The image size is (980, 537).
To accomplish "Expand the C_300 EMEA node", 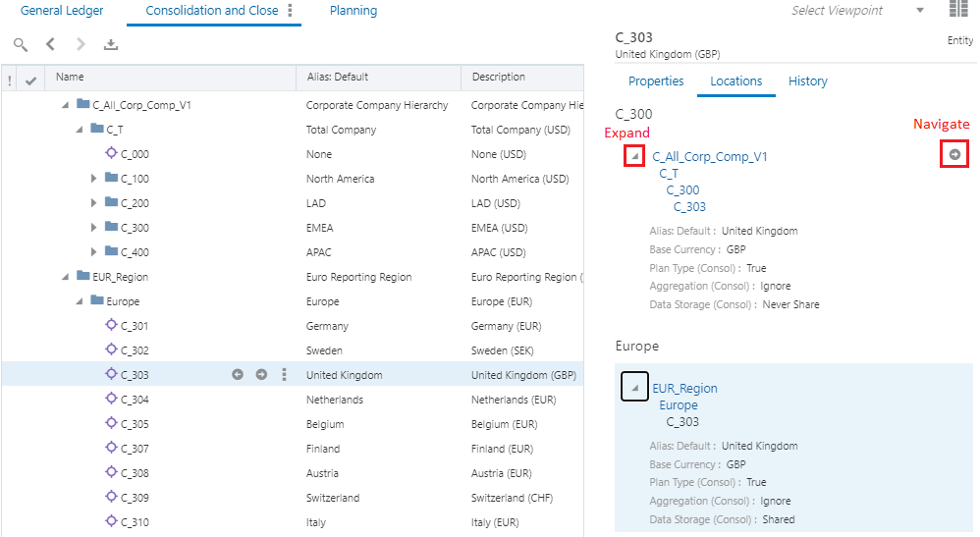I will (93, 228).
